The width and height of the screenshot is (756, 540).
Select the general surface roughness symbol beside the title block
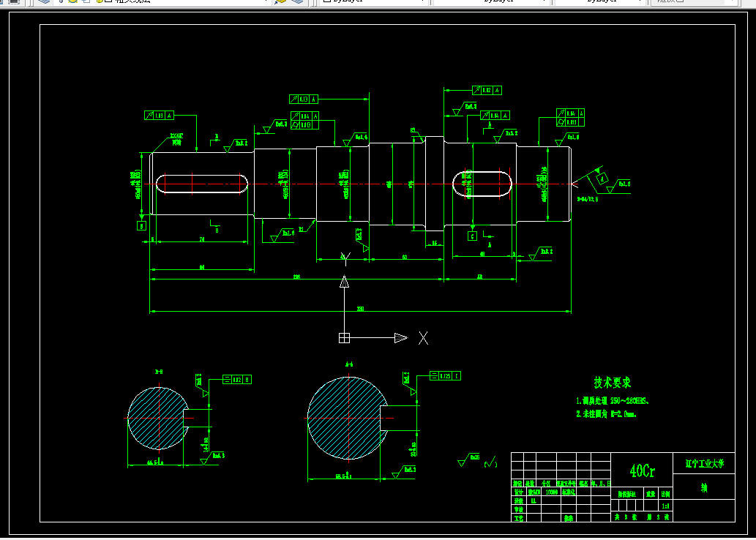[468, 460]
